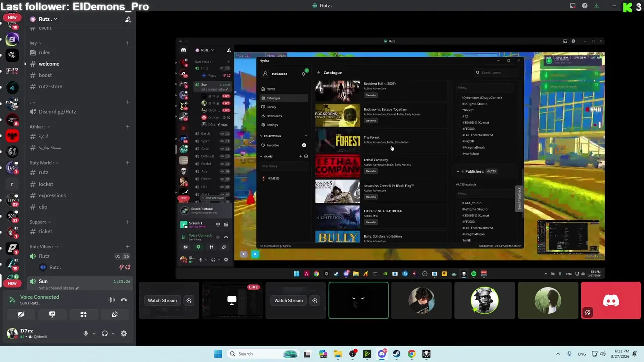The height and width of the screenshot is (362, 644).
Task: Add a channel to the Athkar category
Action: click(x=128, y=127)
